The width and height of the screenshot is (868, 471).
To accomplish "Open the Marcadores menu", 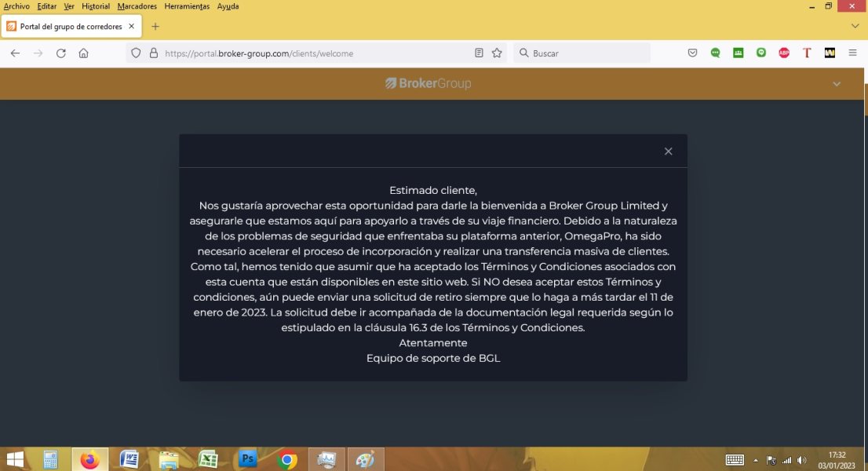I will 137,6.
